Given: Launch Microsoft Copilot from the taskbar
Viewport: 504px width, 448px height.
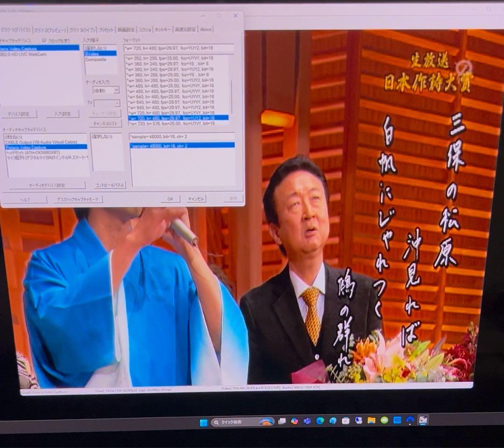Looking at the screenshot, I should (x=294, y=421).
